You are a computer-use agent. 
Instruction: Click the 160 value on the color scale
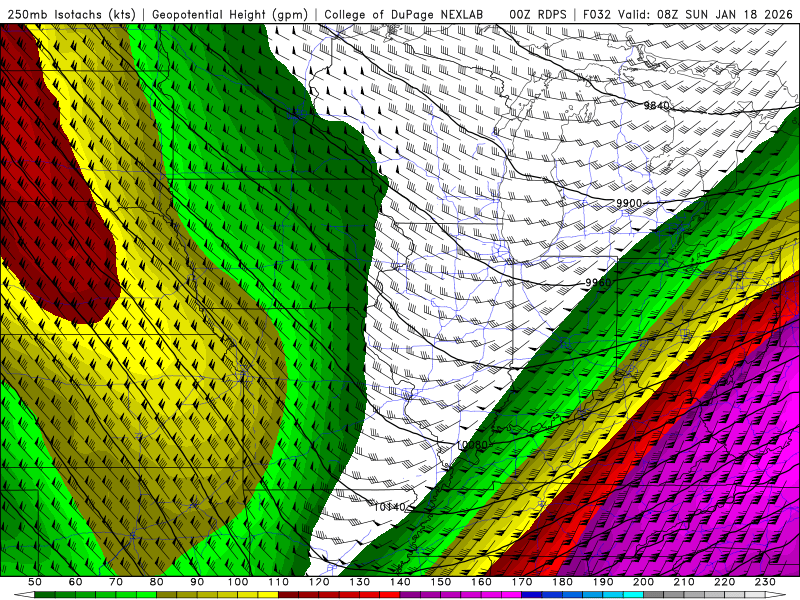[481, 582]
